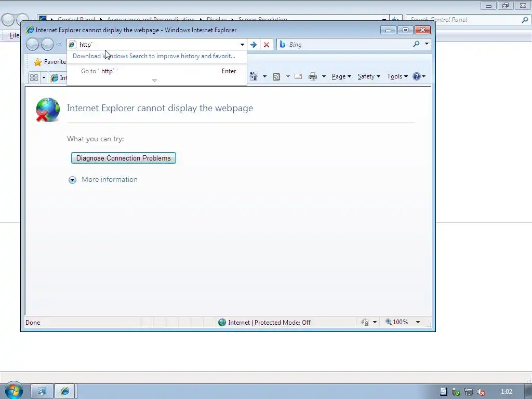Click the network tray icon

click(x=469, y=392)
